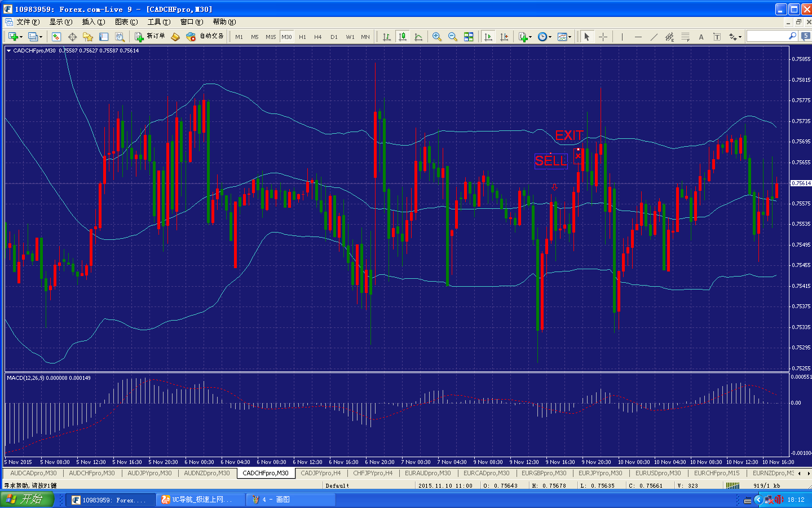The width and height of the screenshot is (812, 508).
Task: Tile windows with the grid icon
Action: coord(469,37)
